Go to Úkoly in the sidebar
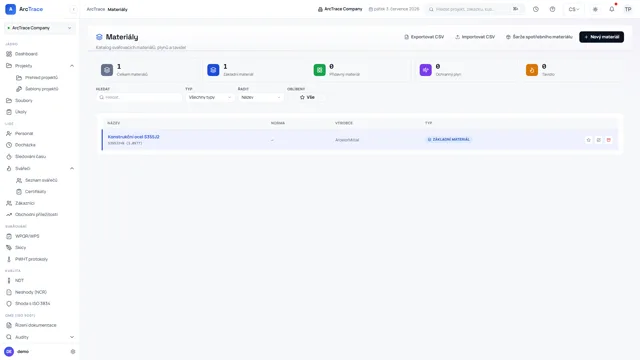640x360 pixels. click(x=20, y=112)
